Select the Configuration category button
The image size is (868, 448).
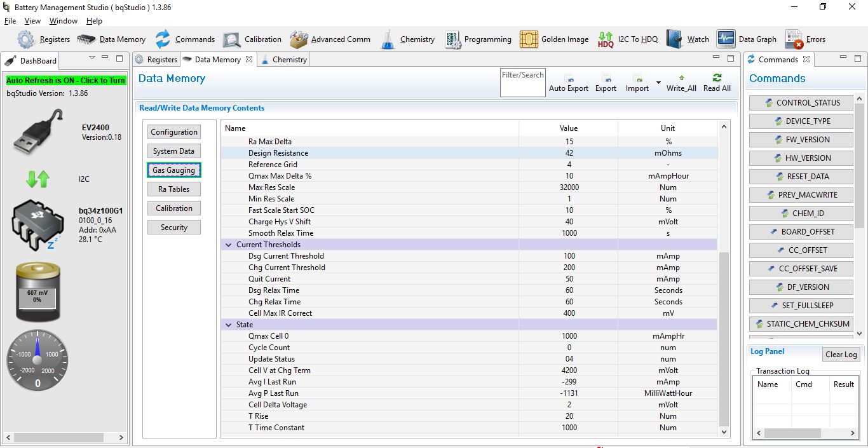[x=174, y=132]
